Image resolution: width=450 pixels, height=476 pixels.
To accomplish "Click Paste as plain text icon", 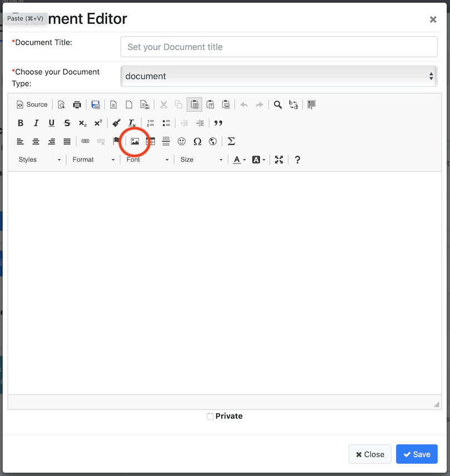I will click(210, 105).
